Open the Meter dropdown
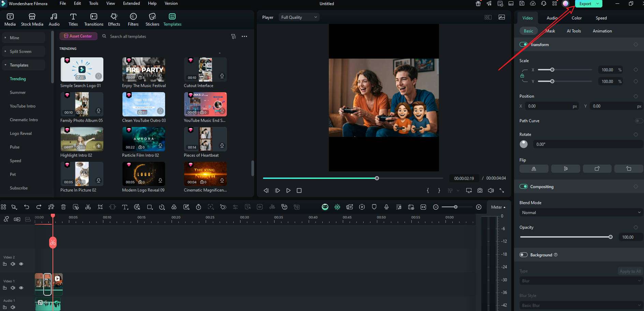Viewport: 644px width, 311px height. click(x=498, y=207)
